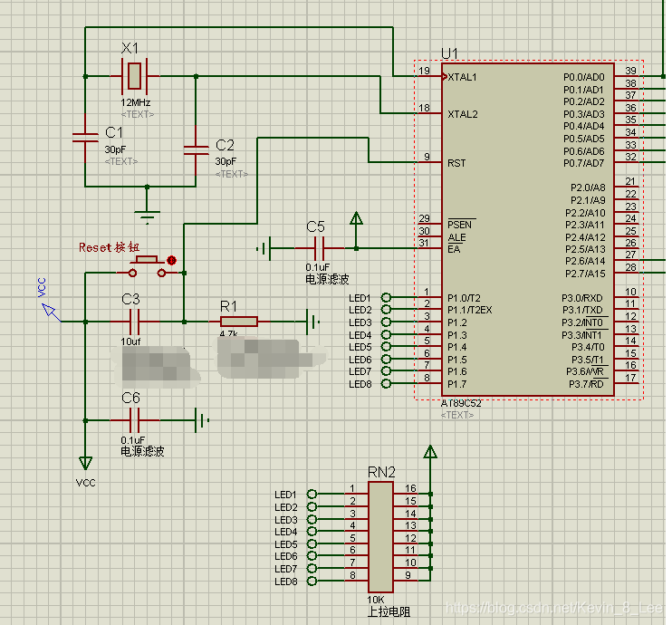Image resolution: width=672 pixels, height=625 pixels.
Task: Click pin number 39 of U1
Action: pos(630,71)
